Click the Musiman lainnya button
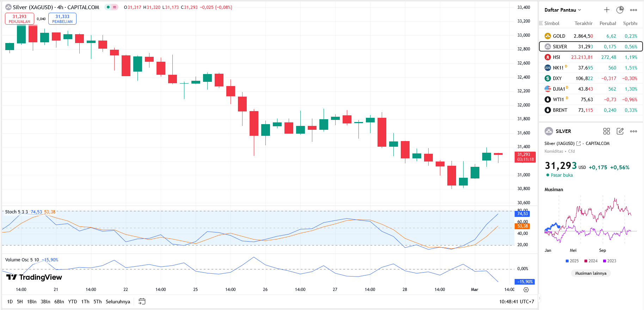 coord(590,273)
